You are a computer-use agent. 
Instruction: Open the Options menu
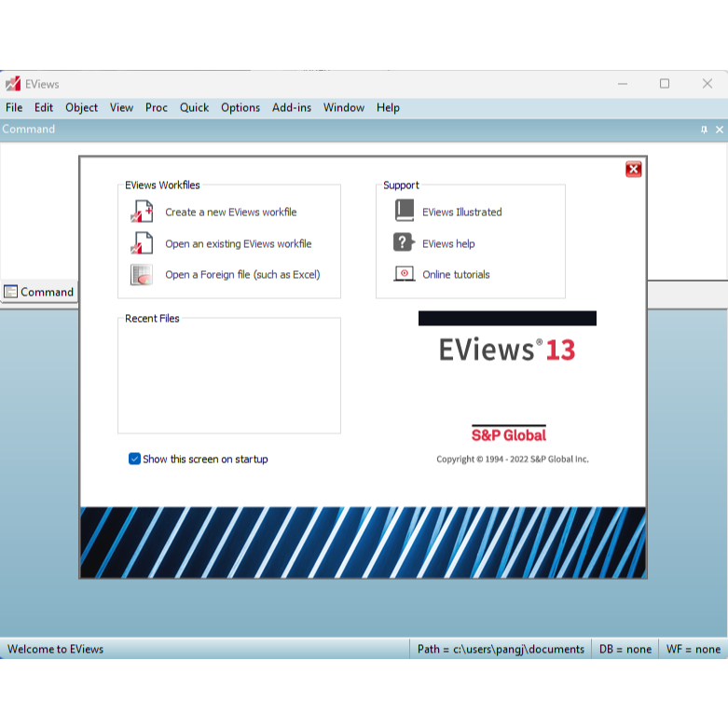(240, 107)
